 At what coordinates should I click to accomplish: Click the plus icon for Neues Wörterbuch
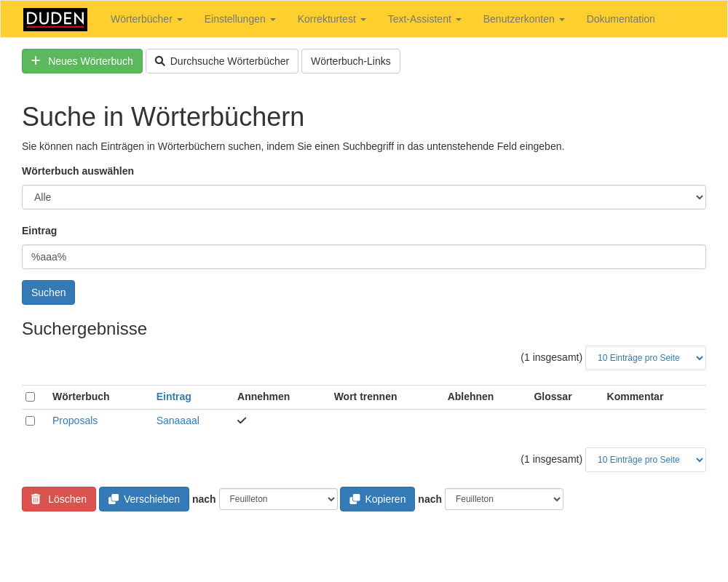point(36,61)
